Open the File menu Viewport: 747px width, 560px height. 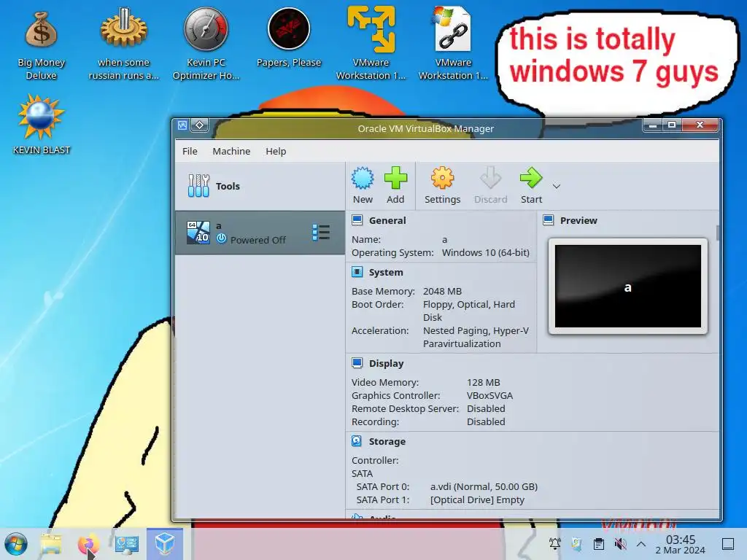point(190,151)
